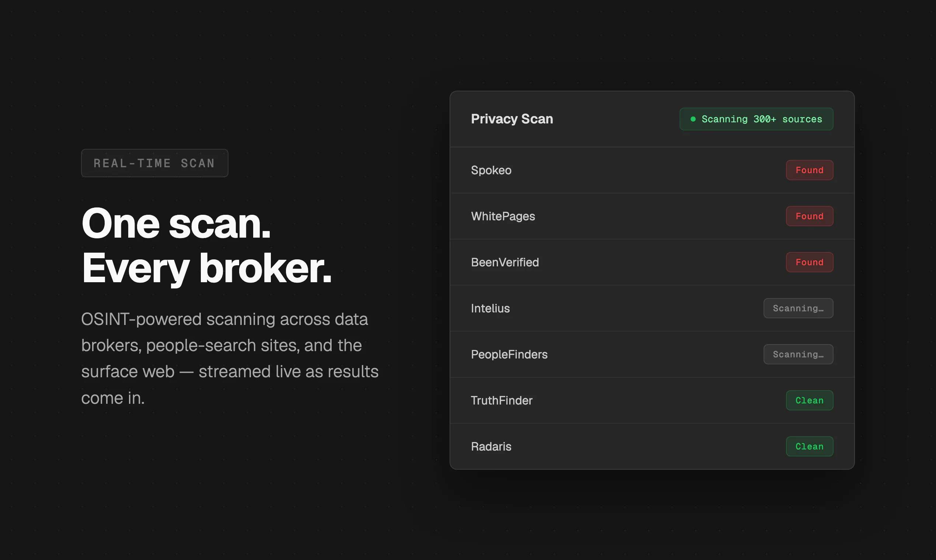The image size is (936, 560).
Task: Click the Scanning 300+ sources status pill
Action: [756, 119]
